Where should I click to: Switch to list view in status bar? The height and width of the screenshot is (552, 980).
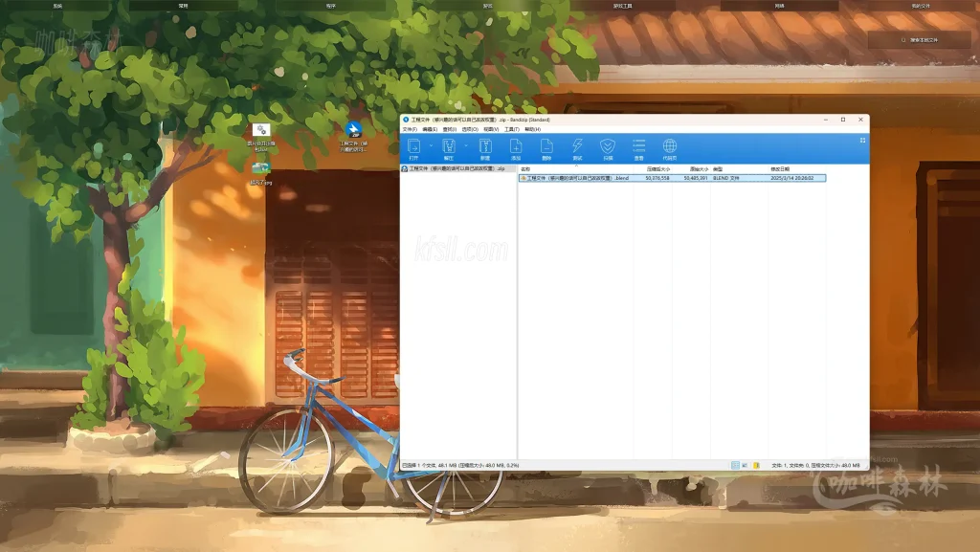(x=746, y=465)
